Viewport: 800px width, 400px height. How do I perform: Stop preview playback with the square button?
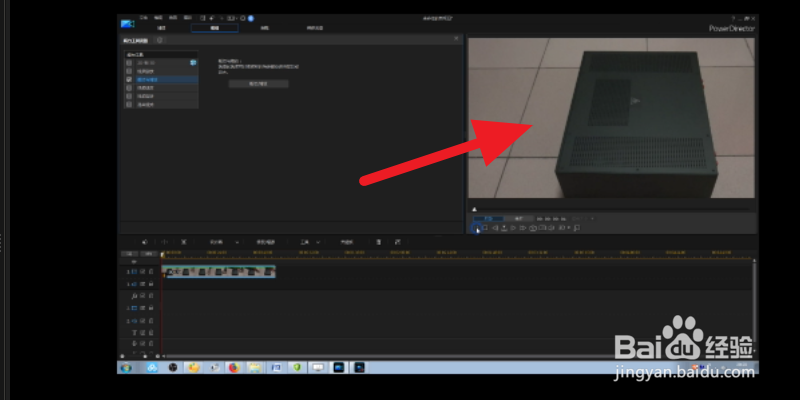click(485, 228)
